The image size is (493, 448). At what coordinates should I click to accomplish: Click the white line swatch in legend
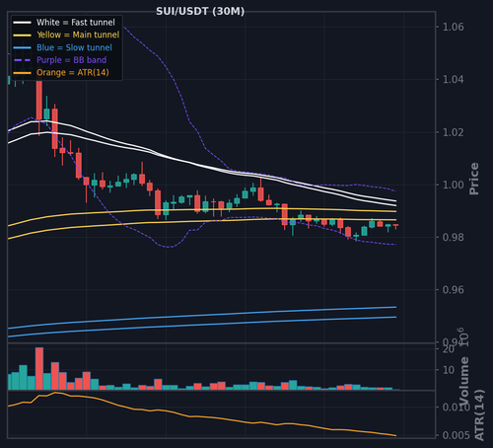tap(22, 23)
